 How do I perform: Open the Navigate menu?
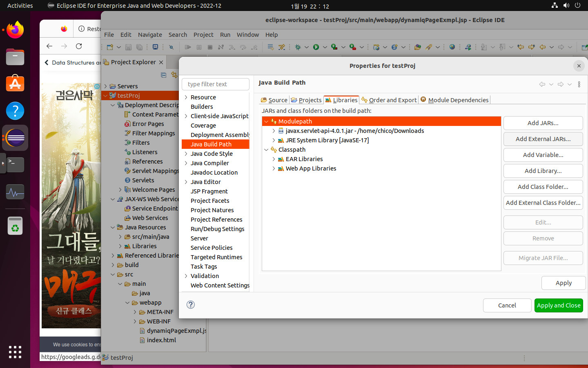(150, 35)
